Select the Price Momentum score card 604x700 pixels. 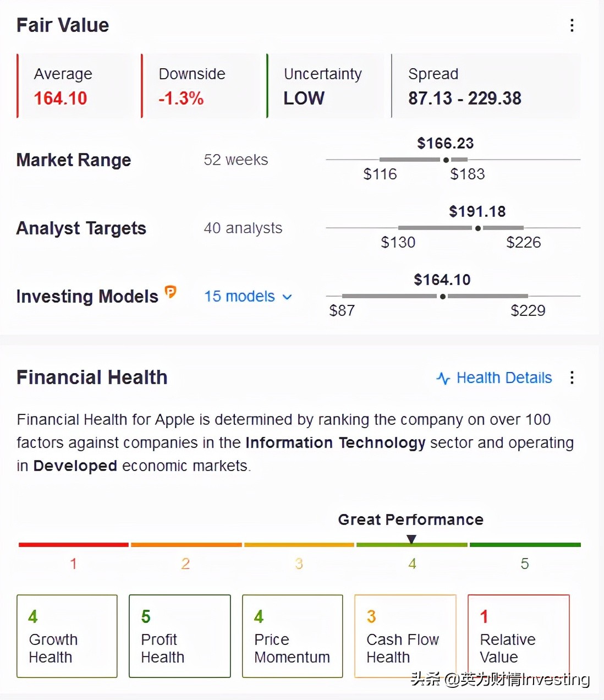click(293, 636)
